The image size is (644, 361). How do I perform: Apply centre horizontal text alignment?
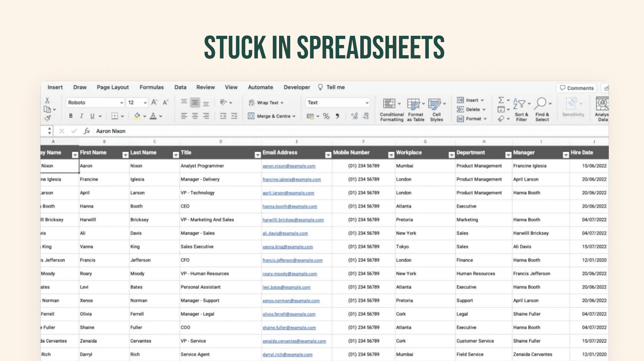tap(195, 116)
